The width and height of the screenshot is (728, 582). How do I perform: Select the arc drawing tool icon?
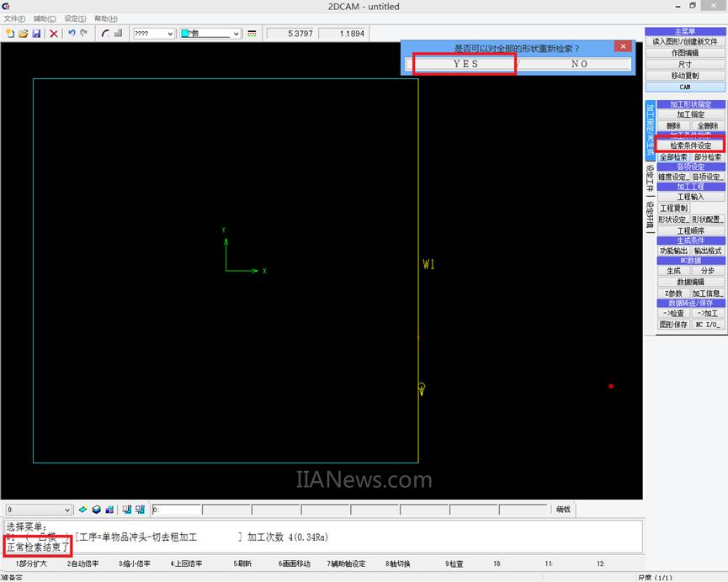105,34
